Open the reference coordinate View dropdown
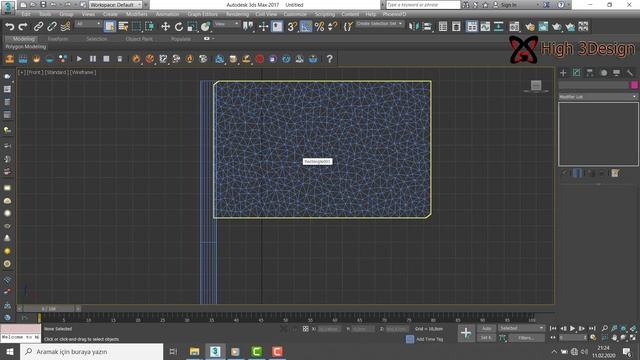 pyautogui.click(x=227, y=24)
